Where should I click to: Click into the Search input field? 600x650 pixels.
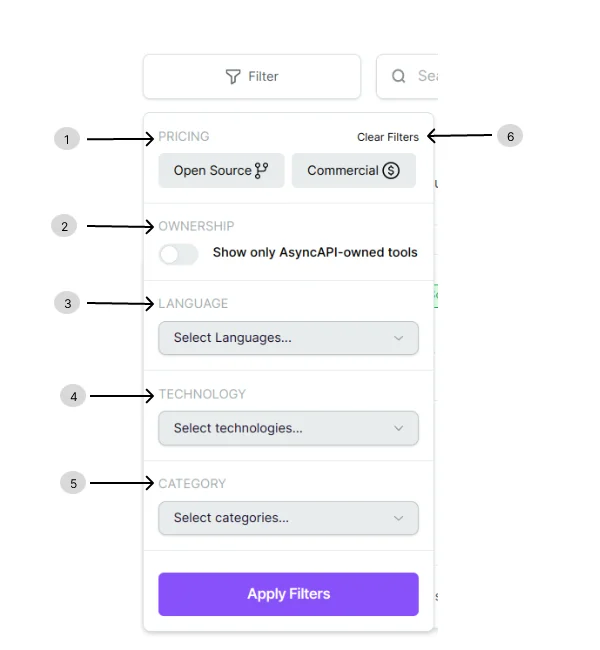click(x=422, y=77)
